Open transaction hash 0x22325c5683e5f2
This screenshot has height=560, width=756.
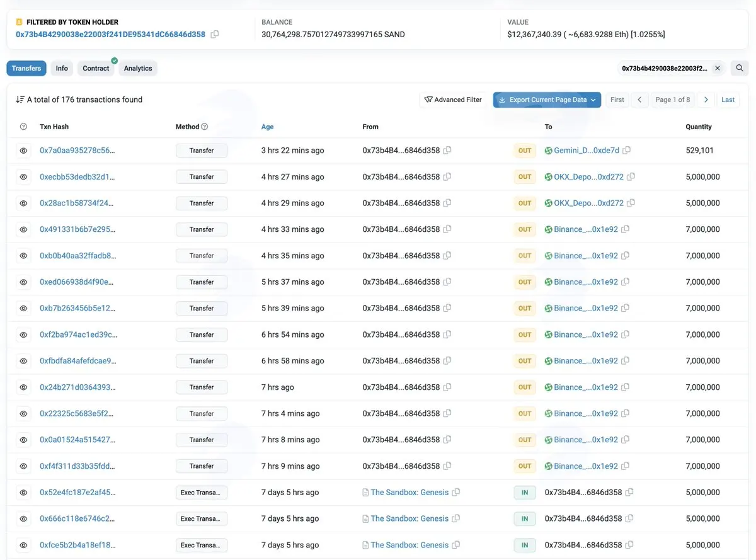pyautogui.click(x=77, y=413)
